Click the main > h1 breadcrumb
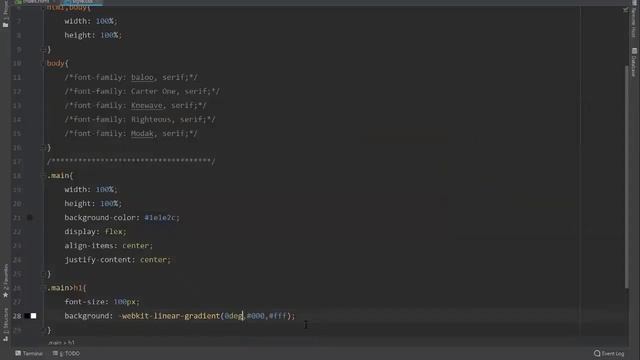The height and width of the screenshot is (360, 640). point(61,343)
